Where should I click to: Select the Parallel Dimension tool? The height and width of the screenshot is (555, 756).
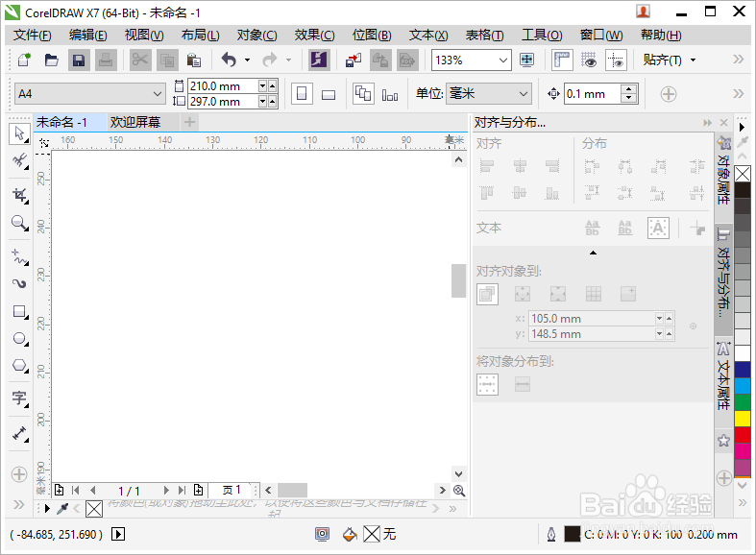pyautogui.click(x=19, y=433)
